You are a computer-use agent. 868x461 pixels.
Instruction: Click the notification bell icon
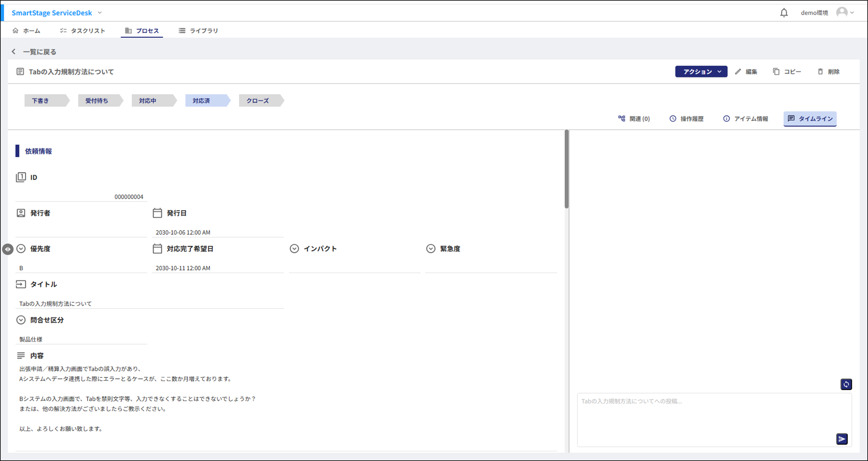[784, 13]
